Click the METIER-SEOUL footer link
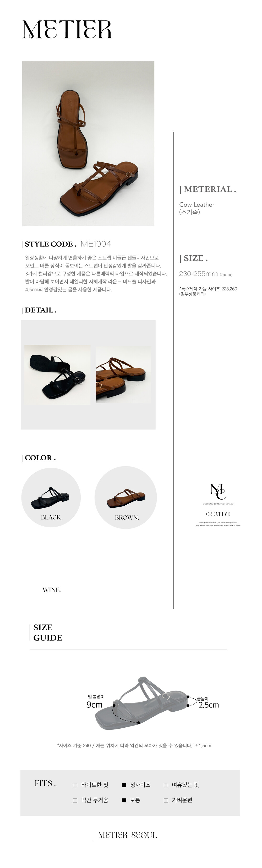 coord(128,835)
